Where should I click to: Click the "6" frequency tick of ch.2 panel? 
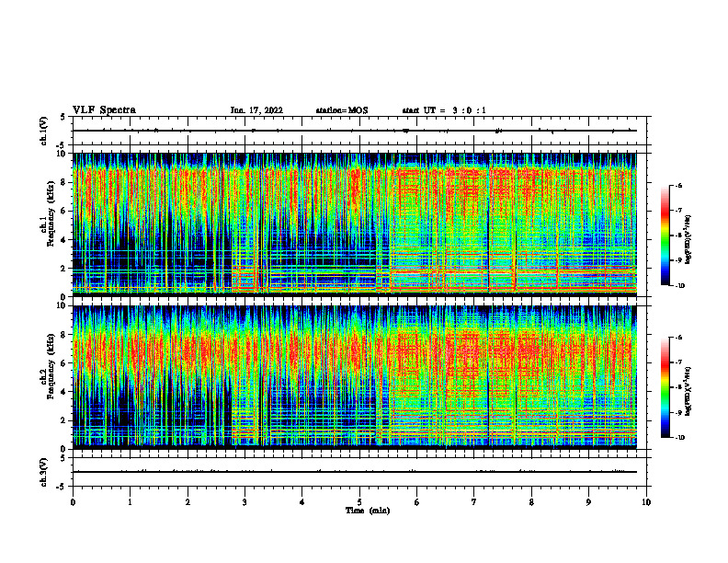coord(63,363)
